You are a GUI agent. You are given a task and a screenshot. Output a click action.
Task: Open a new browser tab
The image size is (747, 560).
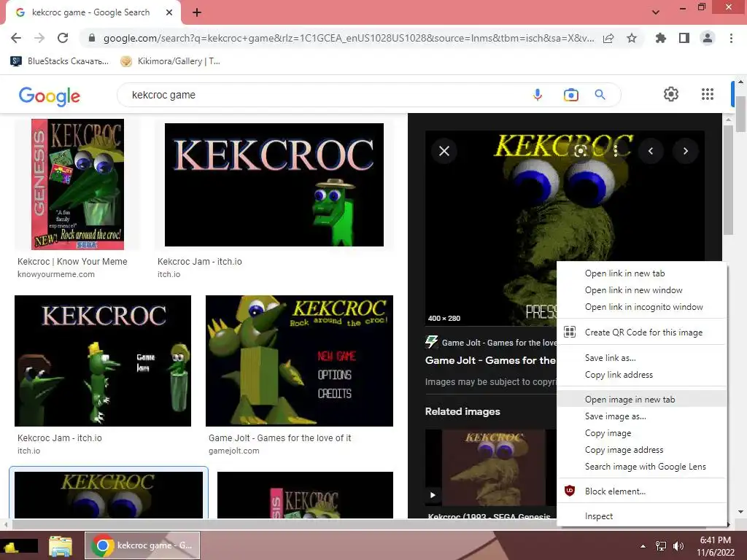[197, 12]
